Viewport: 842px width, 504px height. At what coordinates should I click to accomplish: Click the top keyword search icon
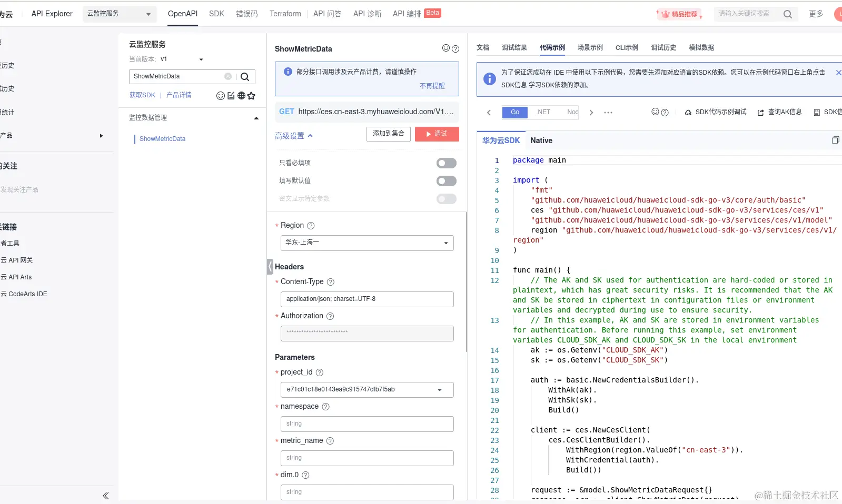[788, 14]
